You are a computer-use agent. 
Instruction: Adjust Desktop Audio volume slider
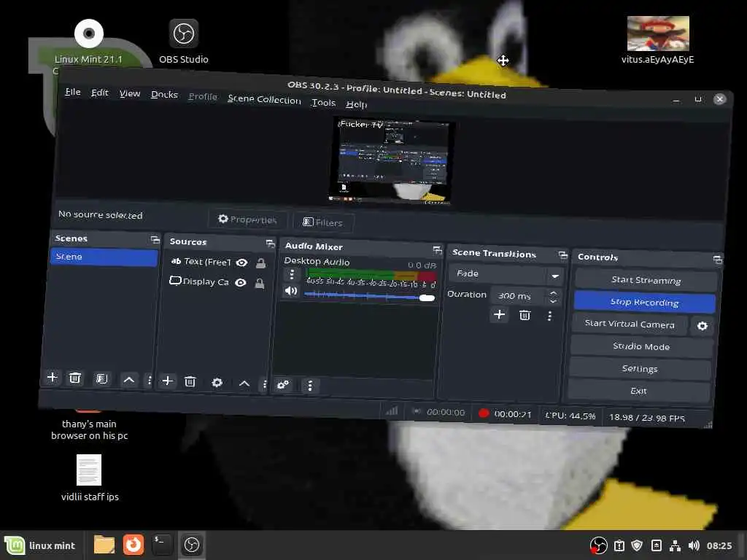point(370,296)
